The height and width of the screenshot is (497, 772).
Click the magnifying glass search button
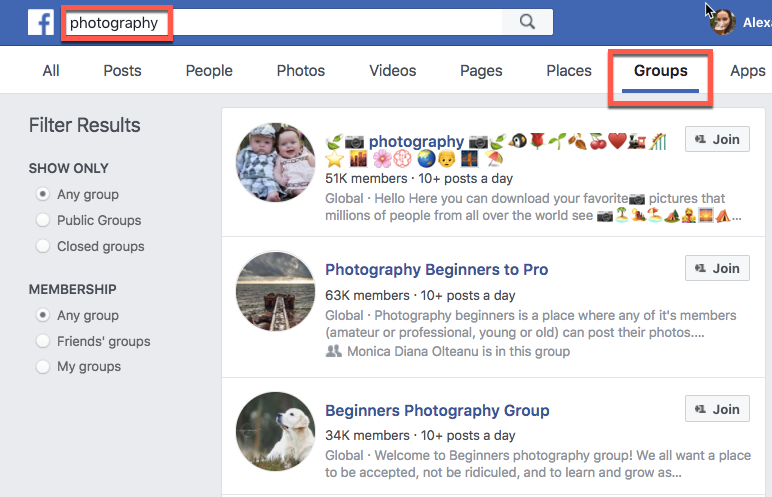click(x=527, y=22)
